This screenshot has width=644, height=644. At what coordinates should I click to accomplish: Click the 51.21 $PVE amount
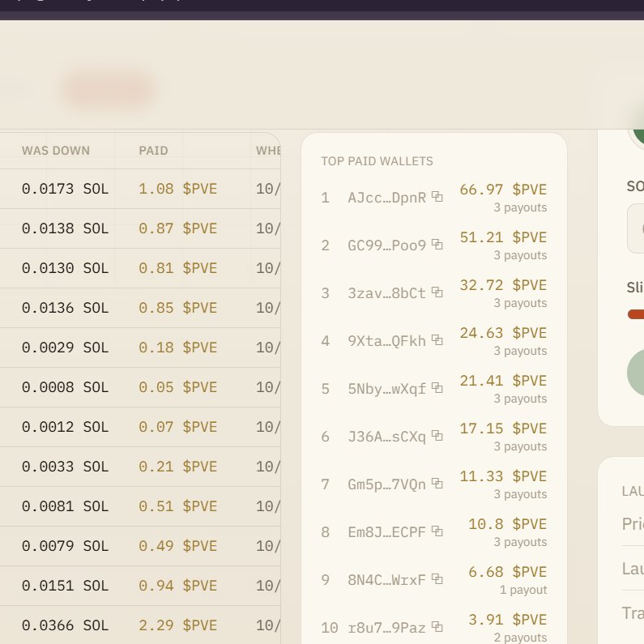coord(503,237)
